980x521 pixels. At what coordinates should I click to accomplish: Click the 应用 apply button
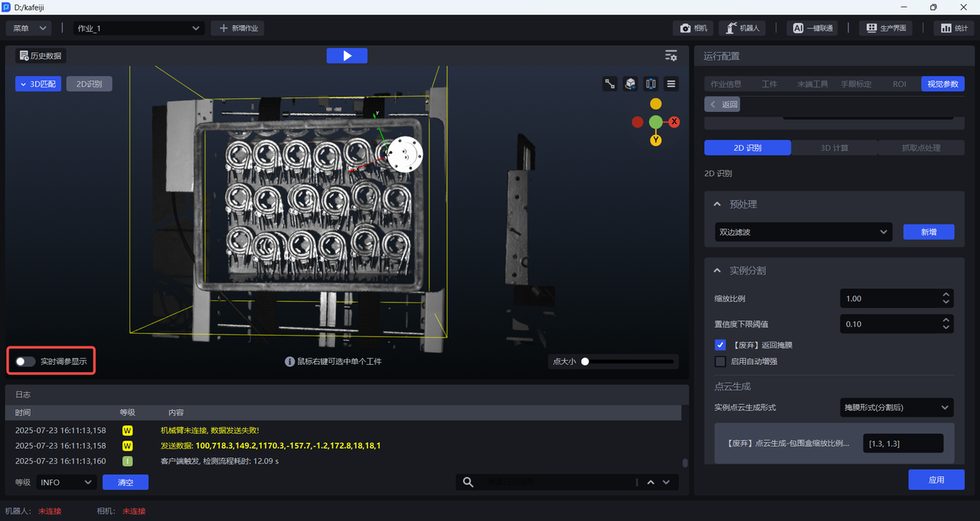[936, 480]
